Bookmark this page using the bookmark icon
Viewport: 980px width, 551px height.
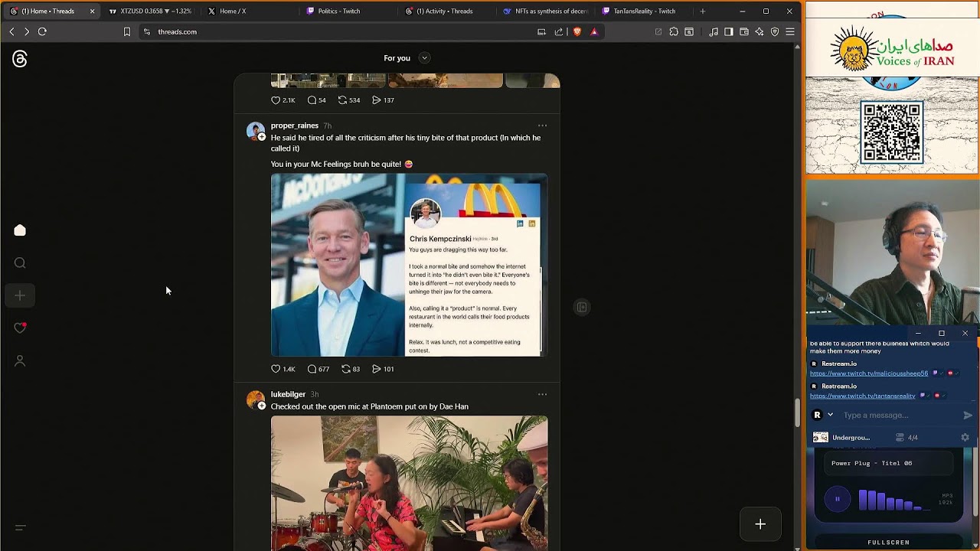(x=127, y=31)
